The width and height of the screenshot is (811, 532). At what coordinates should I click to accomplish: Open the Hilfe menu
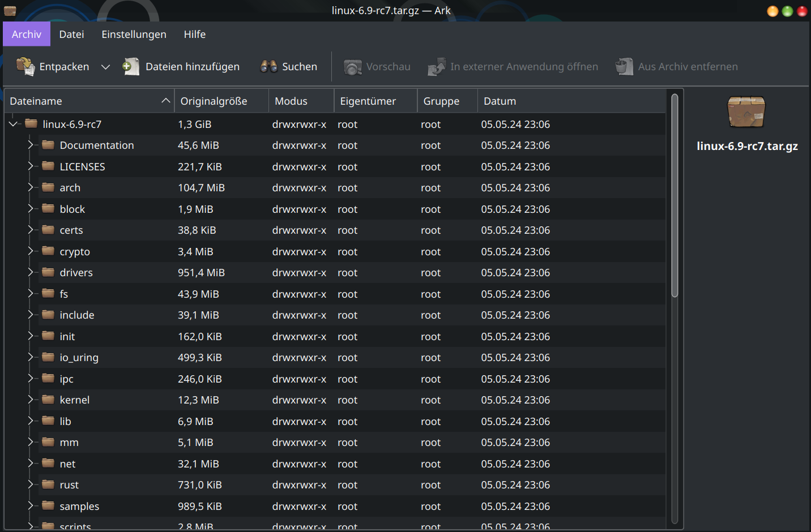[194, 34]
